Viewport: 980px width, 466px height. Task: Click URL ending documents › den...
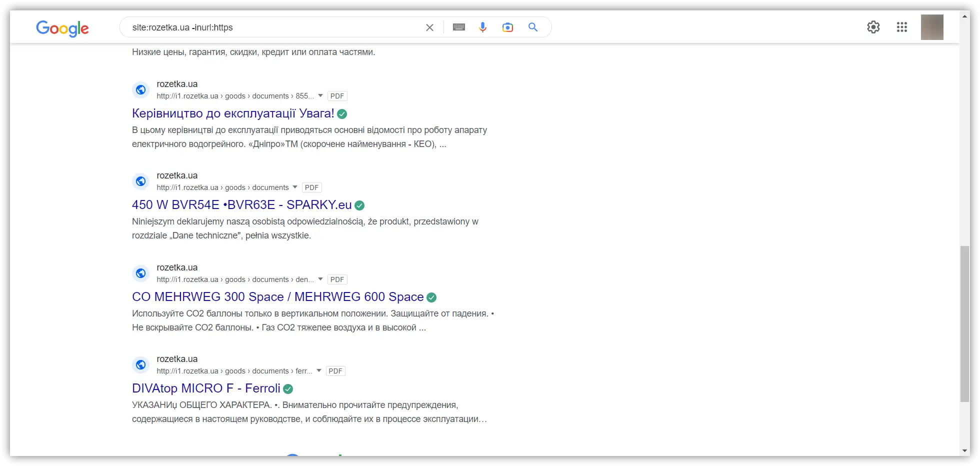pyautogui.click(x=235, y=279)
